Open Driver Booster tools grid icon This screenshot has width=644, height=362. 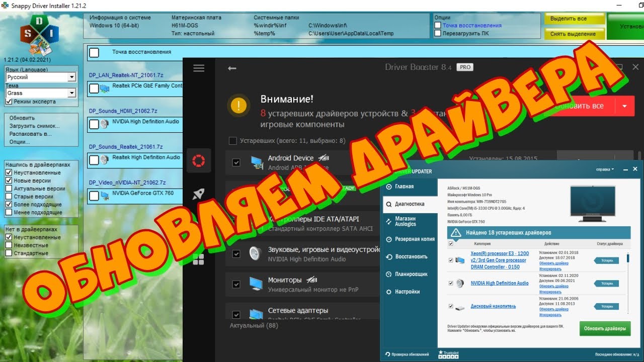pyautogui.click(x=199, y=259)
